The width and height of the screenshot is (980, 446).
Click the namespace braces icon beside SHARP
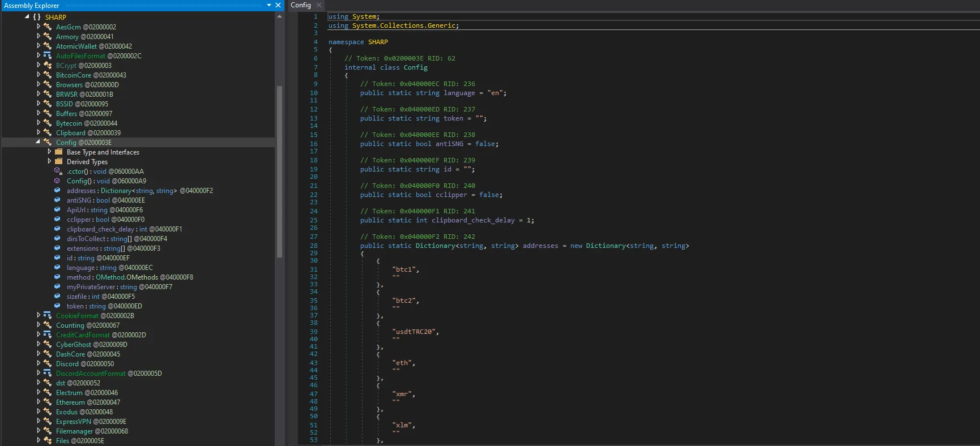[37, 17]
